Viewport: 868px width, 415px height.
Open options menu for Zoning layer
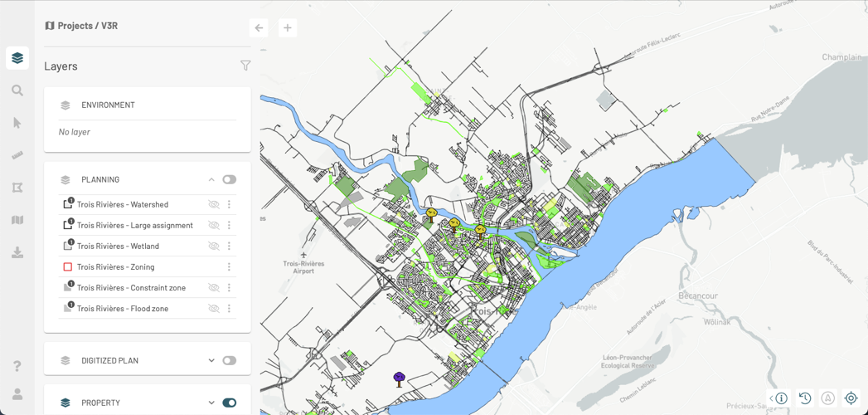[x=229, y=267]
